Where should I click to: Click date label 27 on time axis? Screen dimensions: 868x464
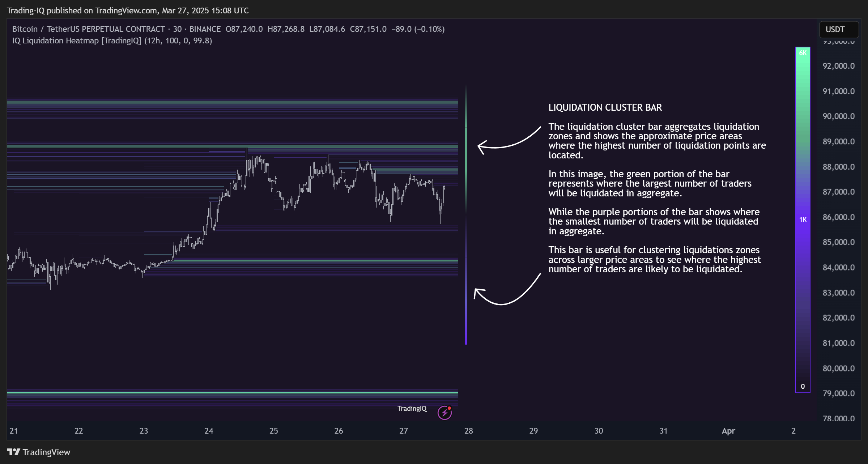pos(404,431)
